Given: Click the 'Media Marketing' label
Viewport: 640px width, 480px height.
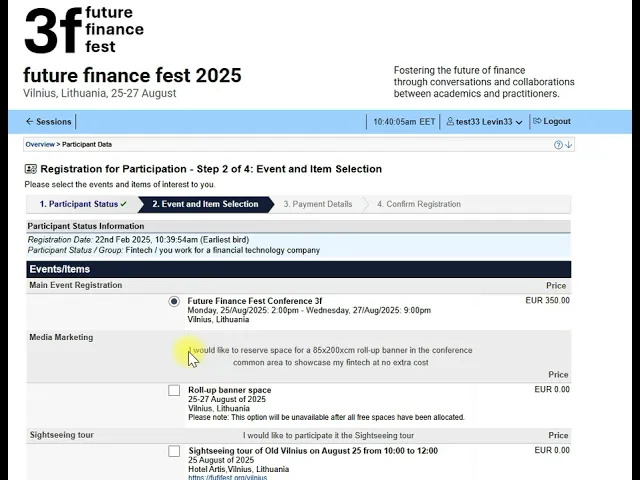Looking at the screenshot, I should click(x=61, y=338).
